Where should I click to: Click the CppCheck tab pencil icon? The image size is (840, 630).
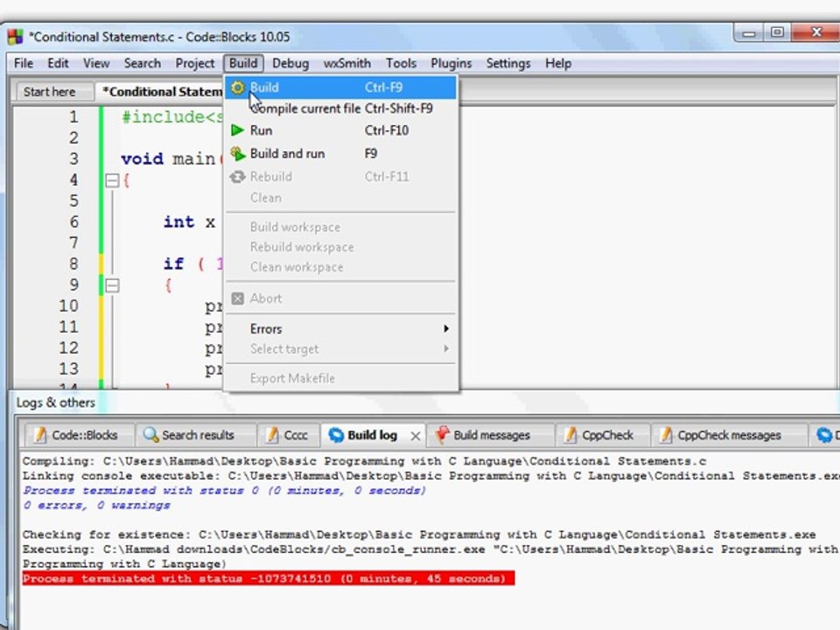(x=571, y=435)
